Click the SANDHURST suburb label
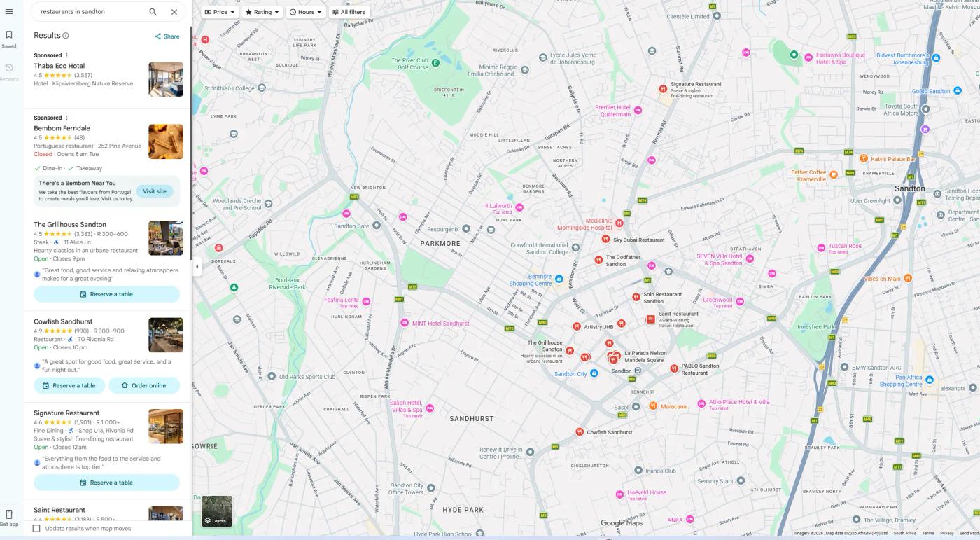This screenshot has width=980, height=540. coord(471,419)
